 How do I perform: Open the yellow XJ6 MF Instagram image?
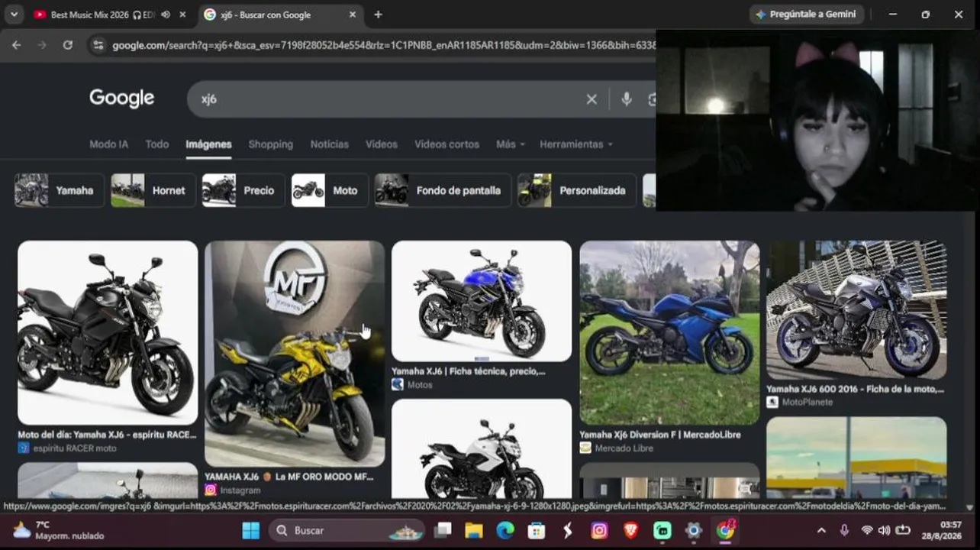(295, 354)
